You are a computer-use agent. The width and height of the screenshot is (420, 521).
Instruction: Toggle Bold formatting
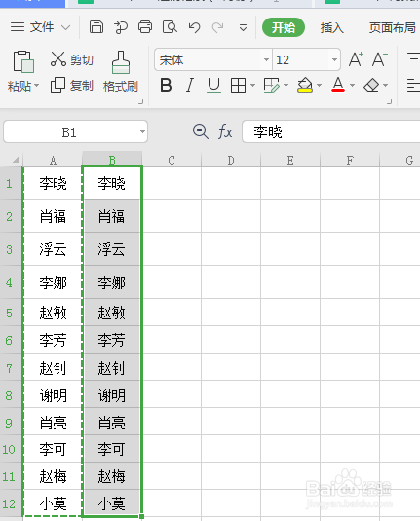click(166, 85)
